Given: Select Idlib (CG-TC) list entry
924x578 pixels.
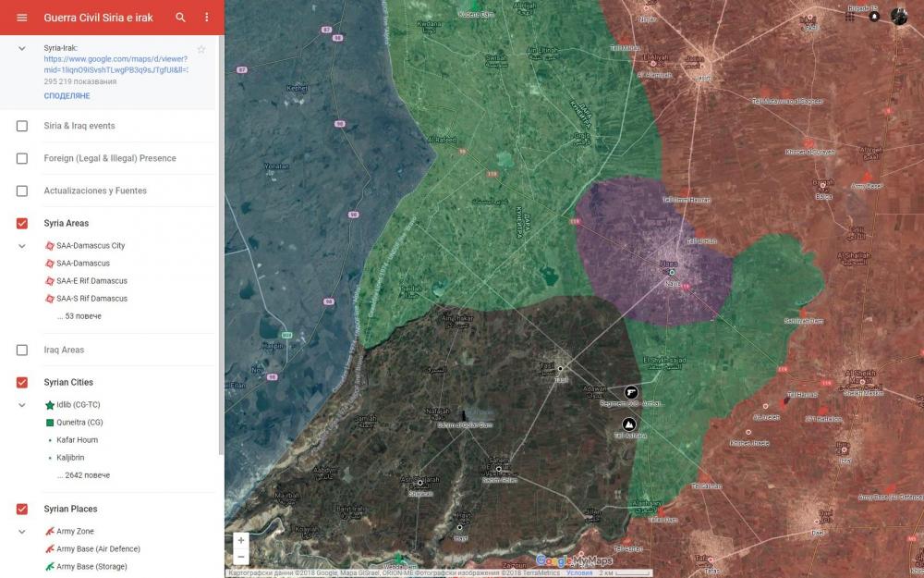Looking at the screenshot, I should pos(79,405).
